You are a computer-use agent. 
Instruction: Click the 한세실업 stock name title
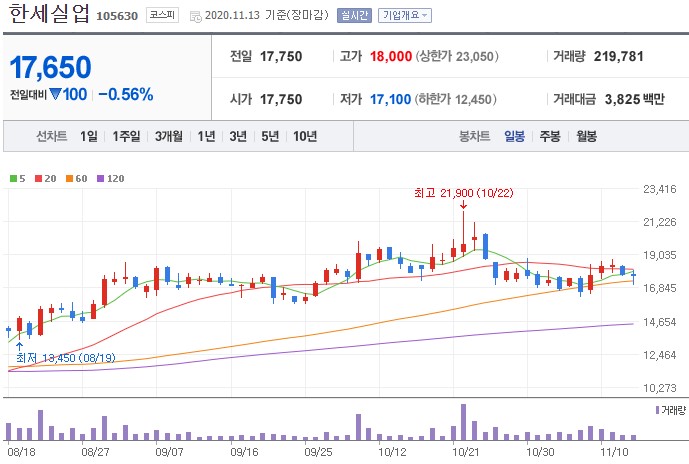tap(49, 14)
